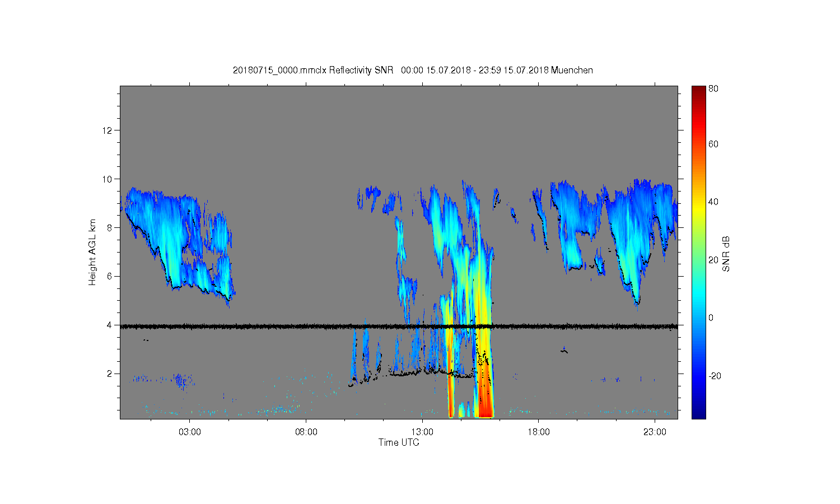Screen dimensions: 840x504
Task: Click the height label 10
Action: click(x=108, y=179)
